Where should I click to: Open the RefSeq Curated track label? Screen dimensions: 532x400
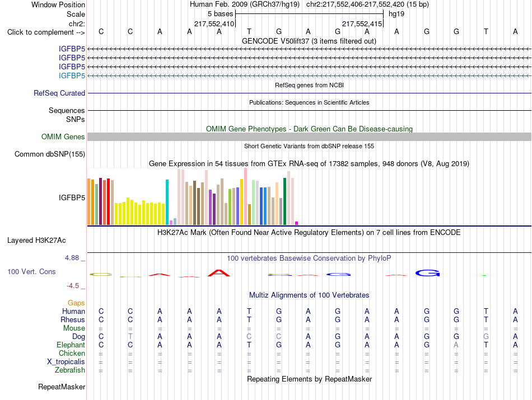59,93
